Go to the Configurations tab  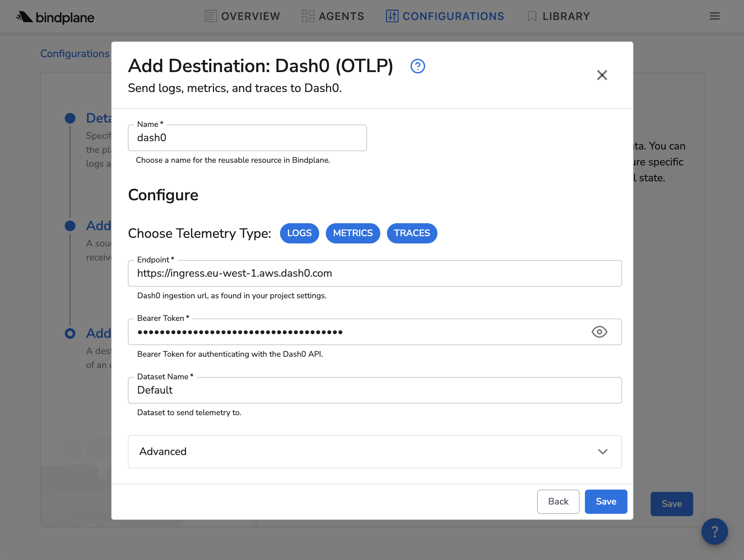445,16
